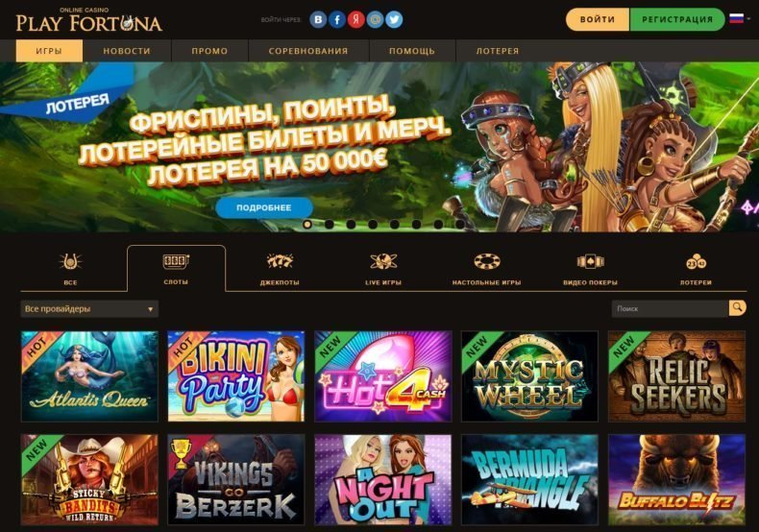Screen dimensions: 759x532
Task: Log in via Yandex icon
Action: coord(355,20)
